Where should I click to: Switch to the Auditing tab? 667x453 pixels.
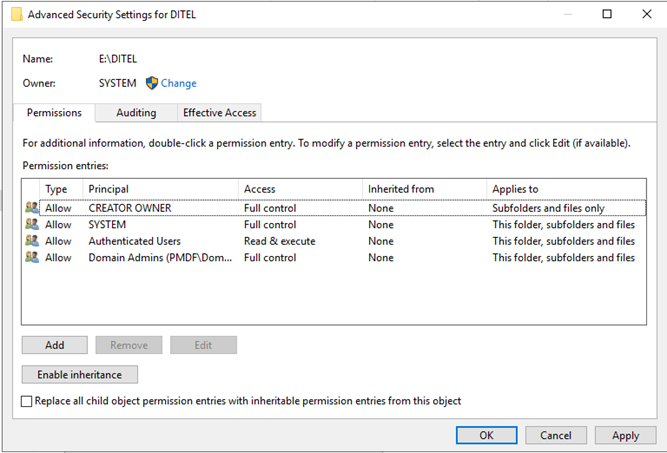pos(135,113)
